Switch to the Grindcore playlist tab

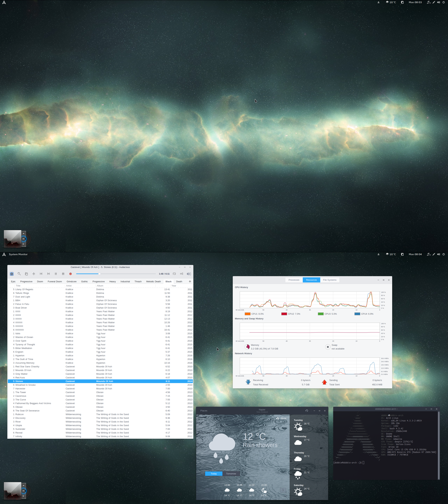(72, 281)
